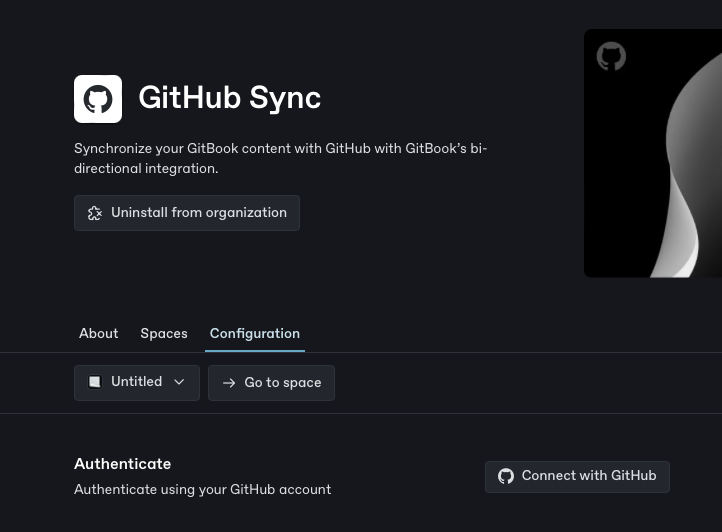Screen dimensions: 722x532
Task: Expand the Untitled space dropdown
Action: pyautogui.click(x=137, y=383)
